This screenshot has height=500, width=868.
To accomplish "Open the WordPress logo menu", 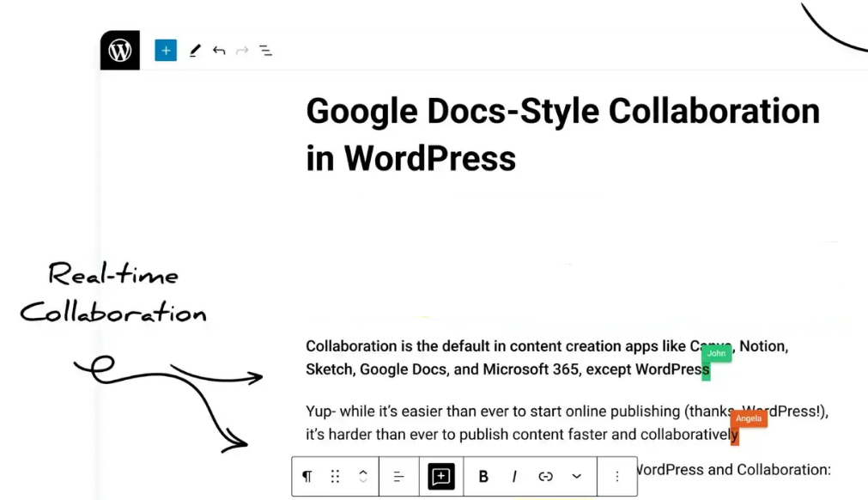I will click(x=120, y=51).
